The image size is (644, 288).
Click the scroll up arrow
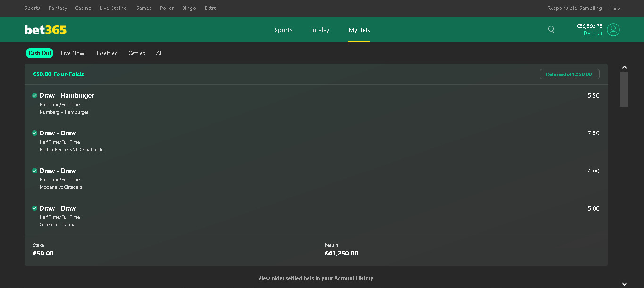[x=624, y=67]
